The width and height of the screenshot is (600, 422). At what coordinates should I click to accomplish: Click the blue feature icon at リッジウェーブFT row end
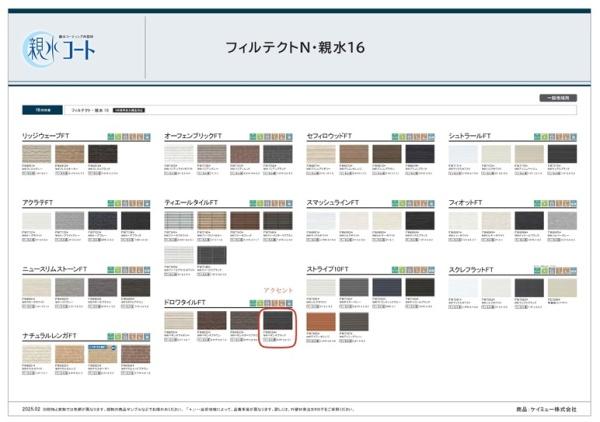pyautogui.click(x=147, y=137)
